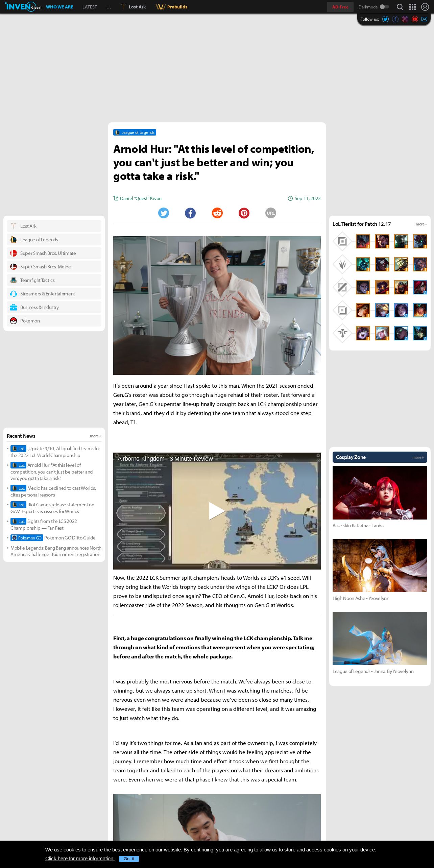This screenshot has width=434, height=868.
Task: Select the jungle role icon in tierlist
Action: (342, 264)
